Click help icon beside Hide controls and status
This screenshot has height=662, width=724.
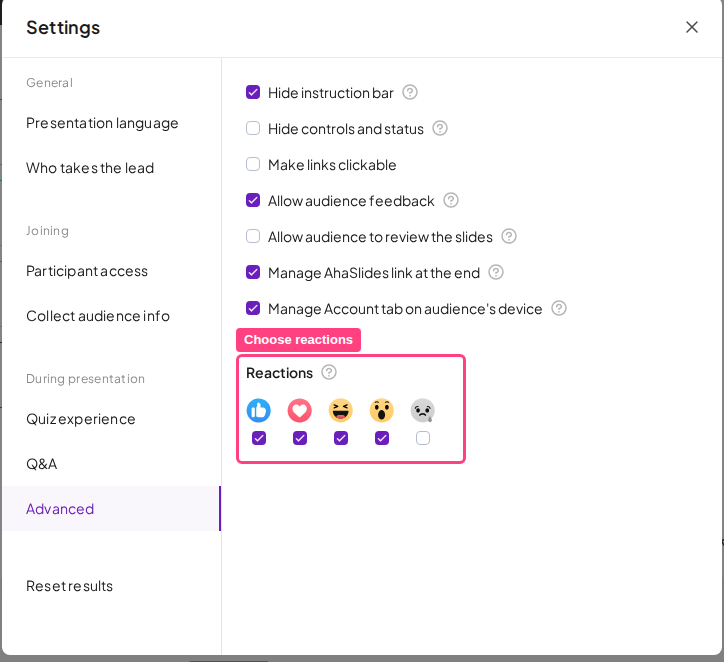440,128
